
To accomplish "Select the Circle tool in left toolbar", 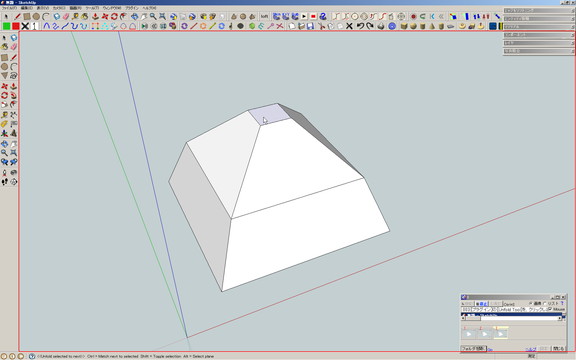I will pos(4,66).
